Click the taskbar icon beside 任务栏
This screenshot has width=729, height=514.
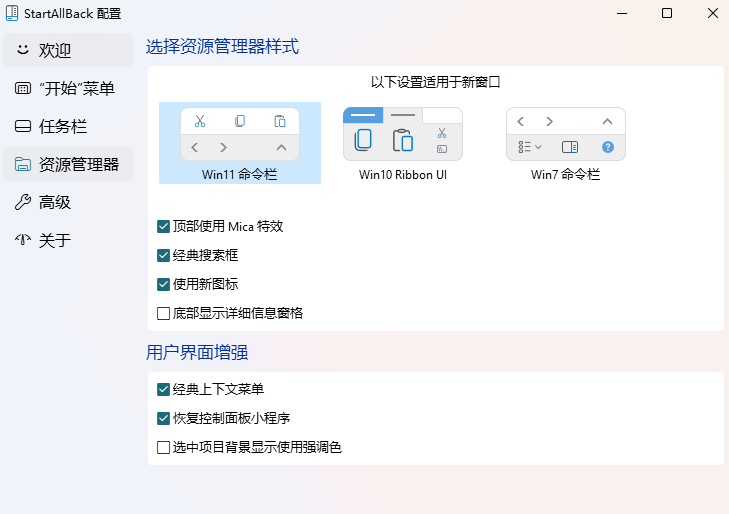pos(23,126)
